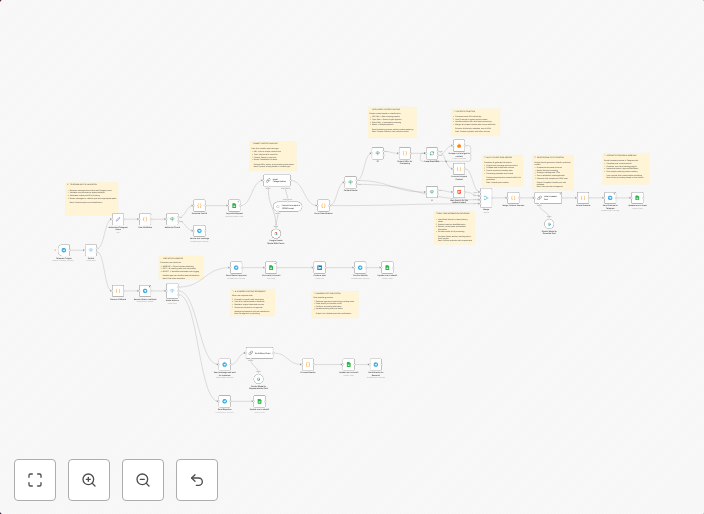Zoom out of the workflow canvas

click(143, 480)
